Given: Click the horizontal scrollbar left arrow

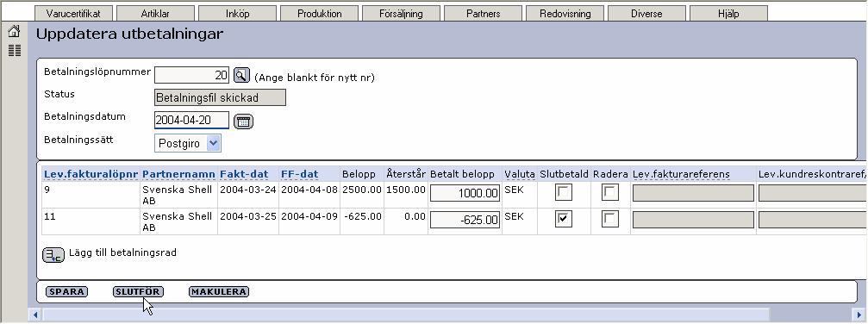Looking at the screenshot, I should (x=35, y=315).
